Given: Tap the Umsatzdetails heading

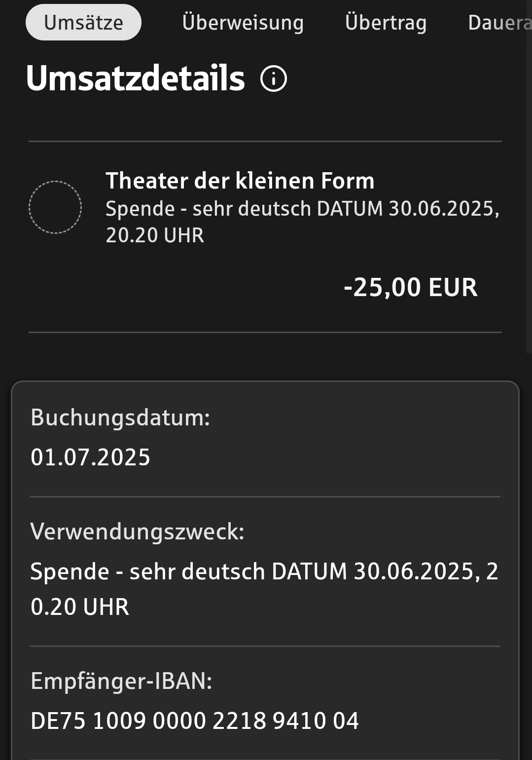Looking at the screenshot, I should point(136,79).
